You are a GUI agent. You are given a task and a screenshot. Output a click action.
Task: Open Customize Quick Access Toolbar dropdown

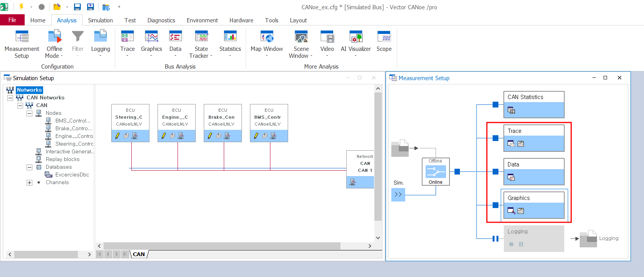coord(119,7)
